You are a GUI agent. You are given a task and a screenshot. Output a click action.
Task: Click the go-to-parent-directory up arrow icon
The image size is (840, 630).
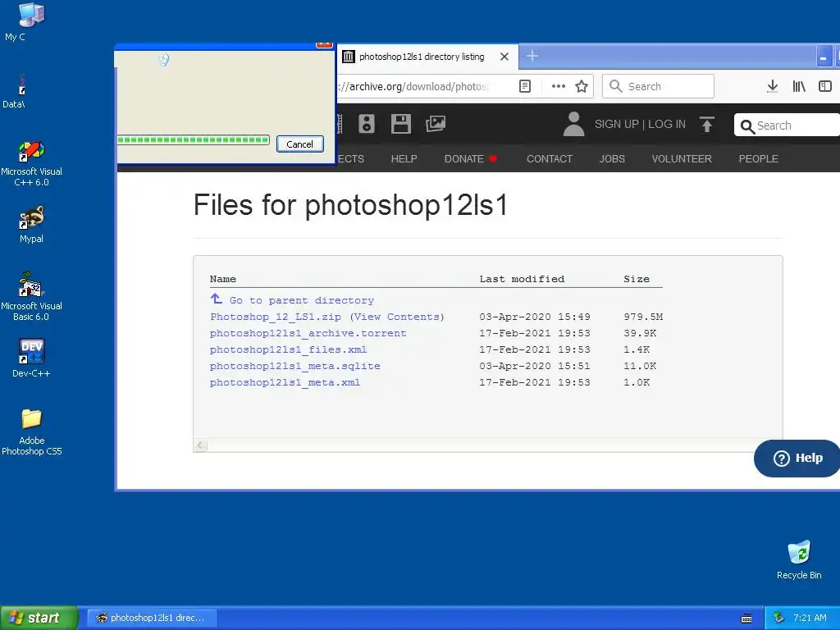216,299
